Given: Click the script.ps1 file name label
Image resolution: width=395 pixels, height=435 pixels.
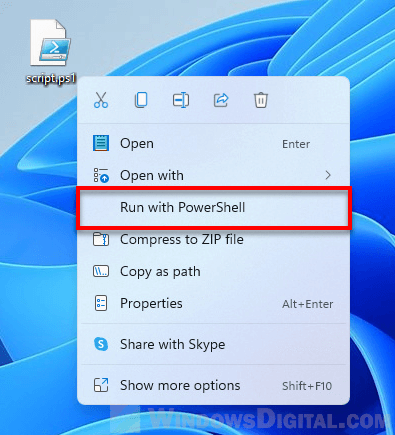Looking at the screenshot, I should (x=51, y=79).
